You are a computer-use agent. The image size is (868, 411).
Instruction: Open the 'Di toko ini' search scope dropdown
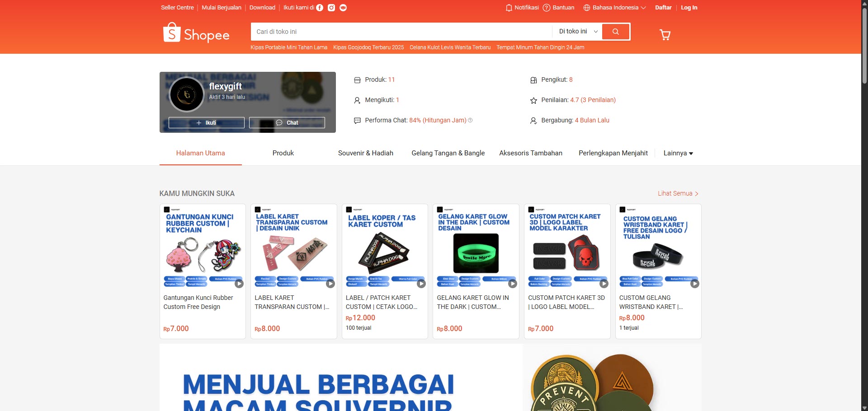578,32
